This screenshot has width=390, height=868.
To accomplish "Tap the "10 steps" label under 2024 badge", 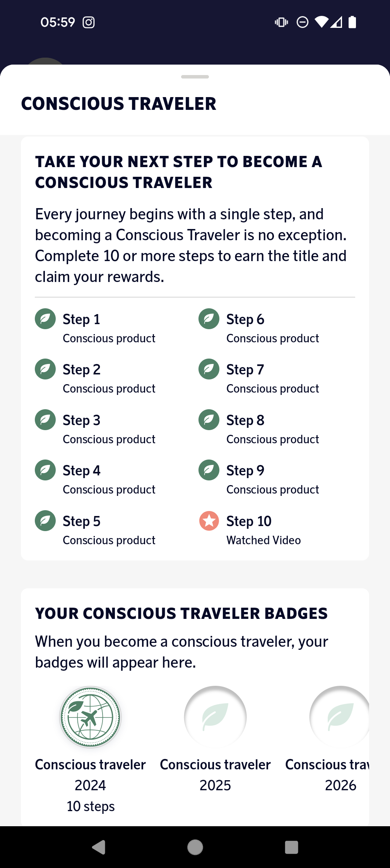I will [x=91, y=806].
